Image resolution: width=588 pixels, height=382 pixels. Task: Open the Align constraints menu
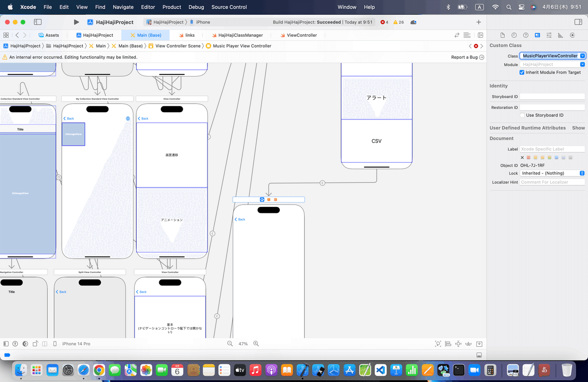[x=448, y=344]
